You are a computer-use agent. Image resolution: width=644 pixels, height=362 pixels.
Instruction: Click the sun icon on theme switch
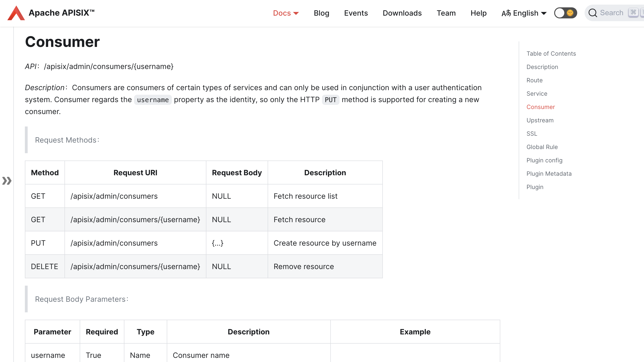(570, 13)
